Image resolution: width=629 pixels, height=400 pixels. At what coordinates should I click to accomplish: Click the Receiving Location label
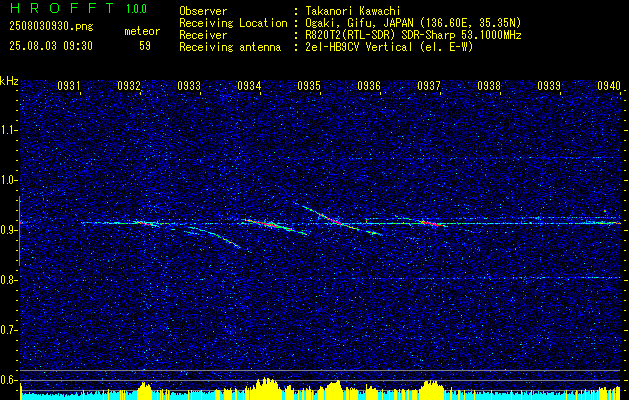coord(233,23)
